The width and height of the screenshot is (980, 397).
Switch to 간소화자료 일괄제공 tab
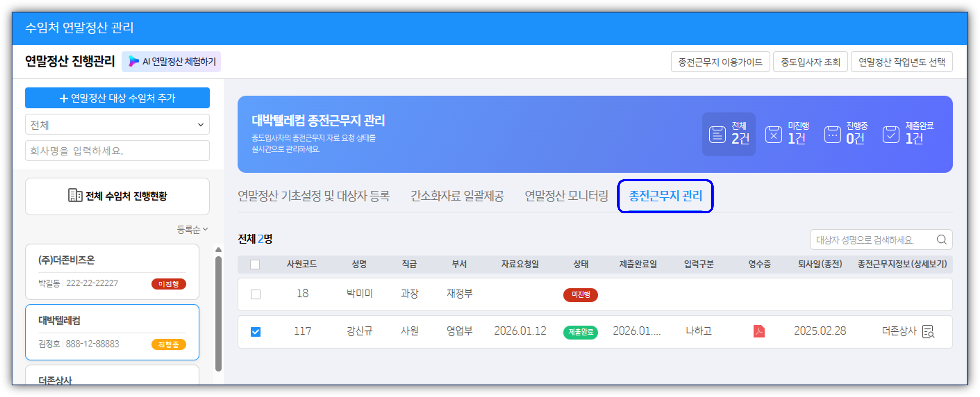point(457,196)
